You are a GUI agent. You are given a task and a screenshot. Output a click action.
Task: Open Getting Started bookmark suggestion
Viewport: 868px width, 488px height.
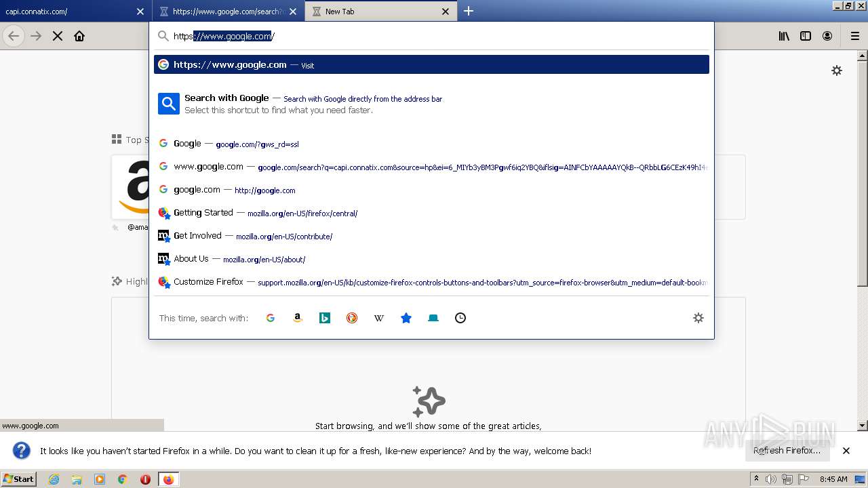point(431,213)
